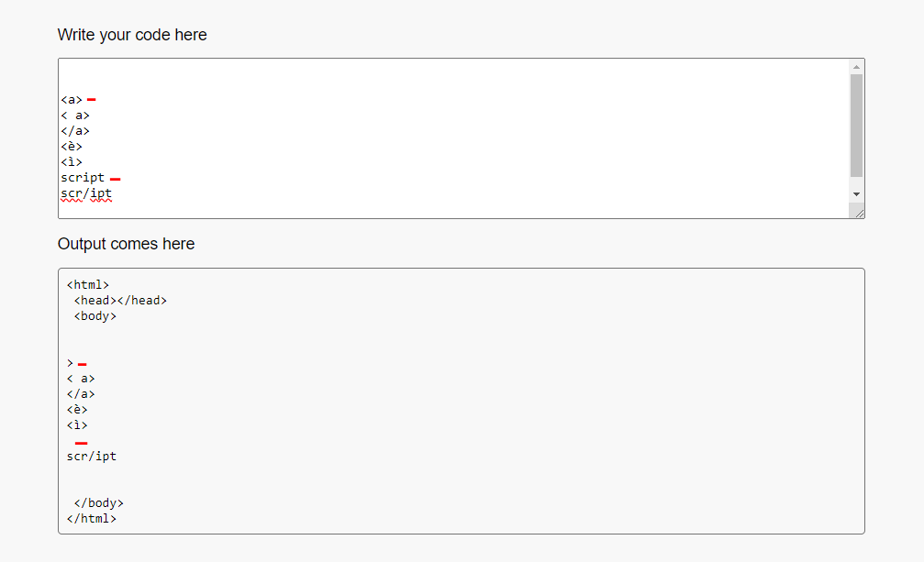Image resolution: width=924 pixels, height=562 pixels.
Task: Click the <è> line in the output box
Action: tap(76, 410)
